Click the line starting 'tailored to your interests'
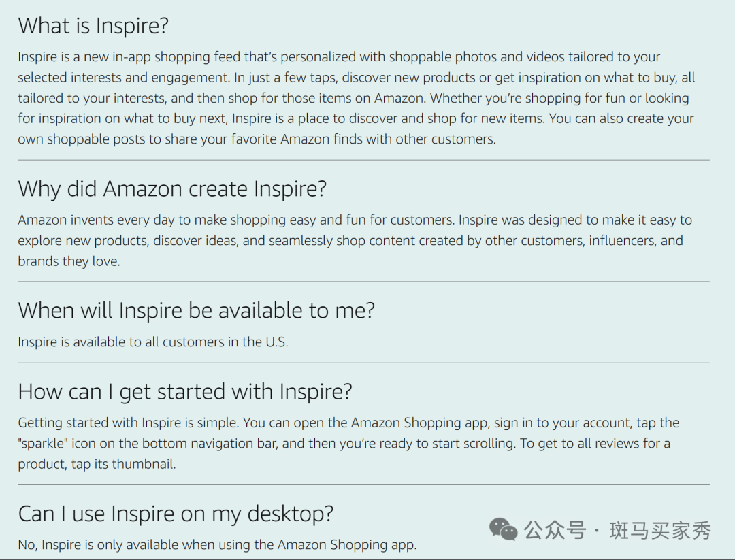The image size is (735, 560). 353,99
